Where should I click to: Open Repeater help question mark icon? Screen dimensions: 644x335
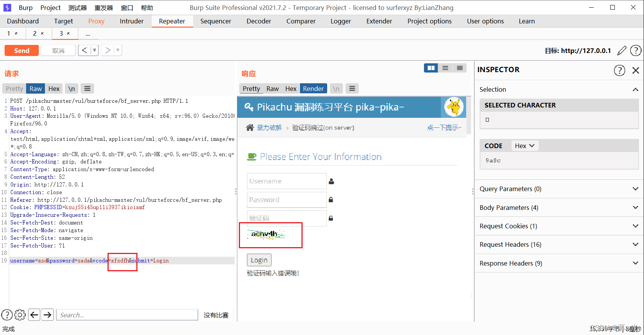pyautogui.click(x=636, y=50)
